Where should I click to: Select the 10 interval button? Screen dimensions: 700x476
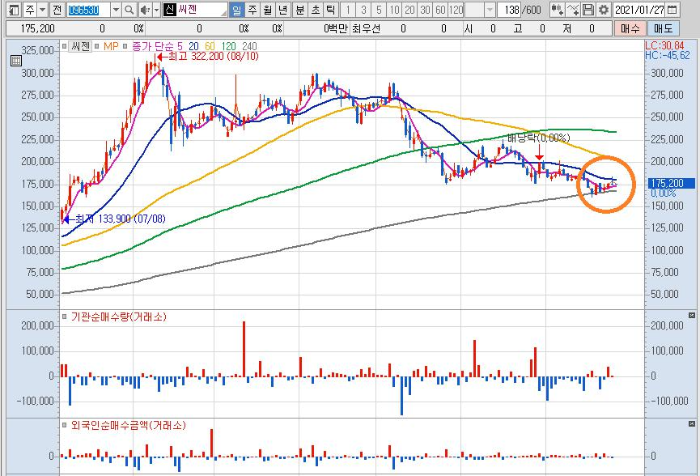pyautogui.click(x=394, y=9)
